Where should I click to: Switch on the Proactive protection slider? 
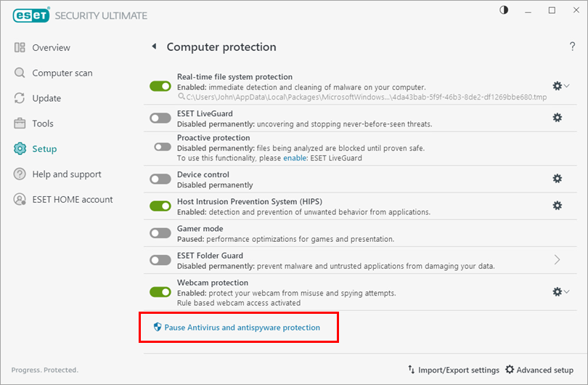[163, 147]
